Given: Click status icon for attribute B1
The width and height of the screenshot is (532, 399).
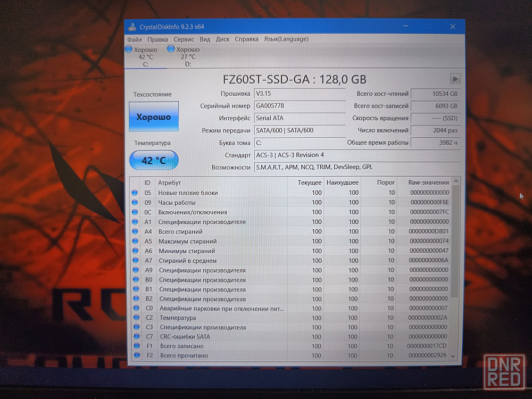Looking at the screenshot, I should (x=136, y=289).
